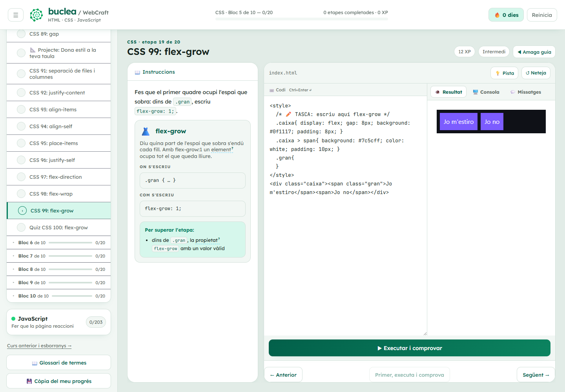The height and width of the screenshot is (392, 565).
Task: Open Curs anterior i esborranys link
Action: click(39, 346)
